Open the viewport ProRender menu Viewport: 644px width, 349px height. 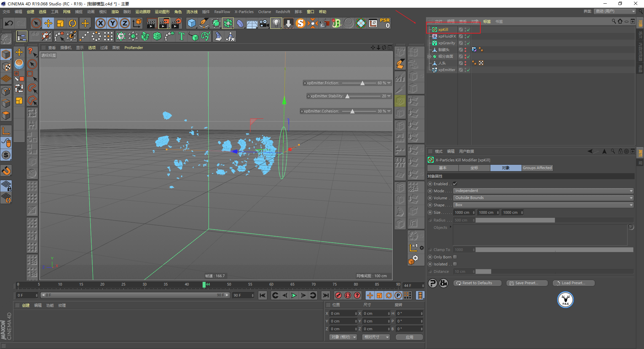coord(133,48)
